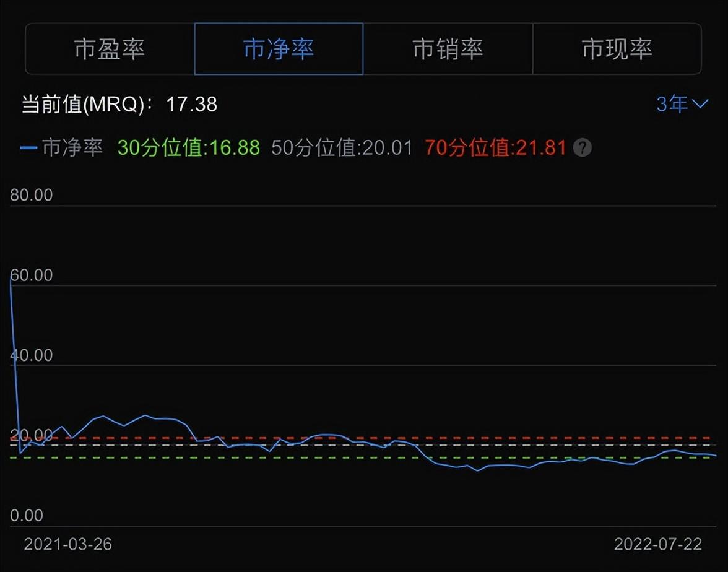This screenshot has height=572, width=728.
Task: Click the end date 2022-07-22
Action: [x=658, y=544]
